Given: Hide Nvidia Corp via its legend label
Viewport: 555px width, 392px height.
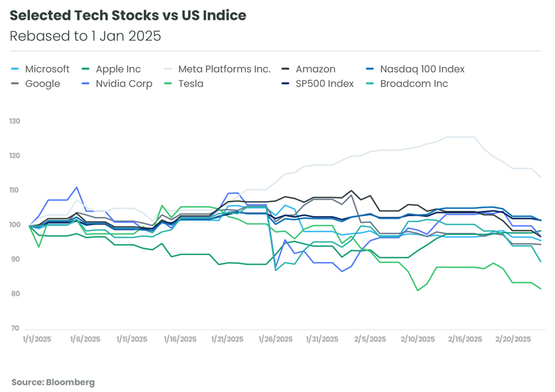Looking at the screenshot, I should (x=124, y=84).
